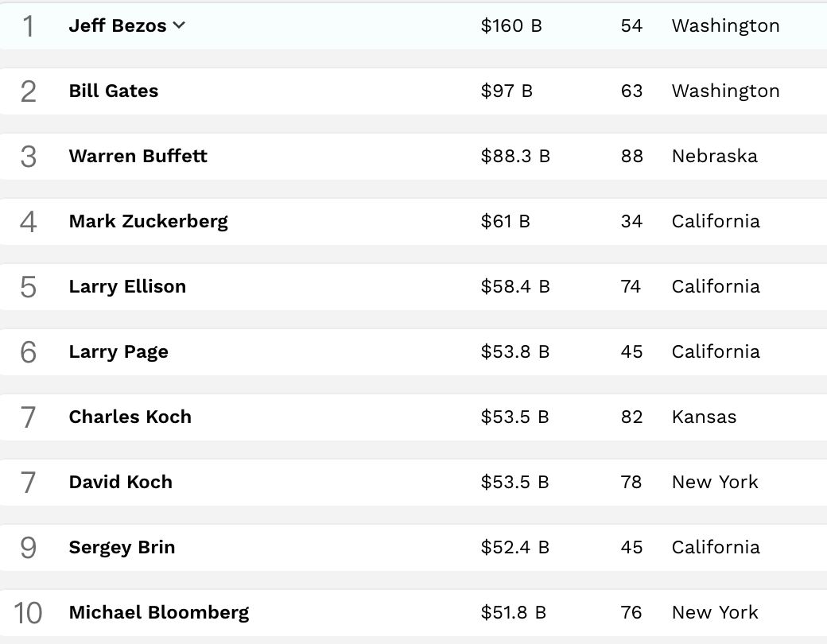Image resolution: width=827 pixels, height=644 pixels.
Task: Select Mark Zuckerberg's name
Action: [x=148, y=221]
